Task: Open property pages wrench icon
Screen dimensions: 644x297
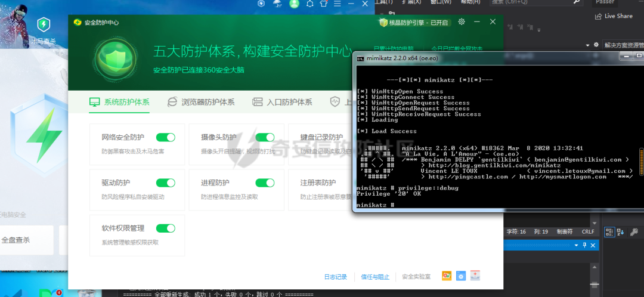Action: click(x=634, y=232)
